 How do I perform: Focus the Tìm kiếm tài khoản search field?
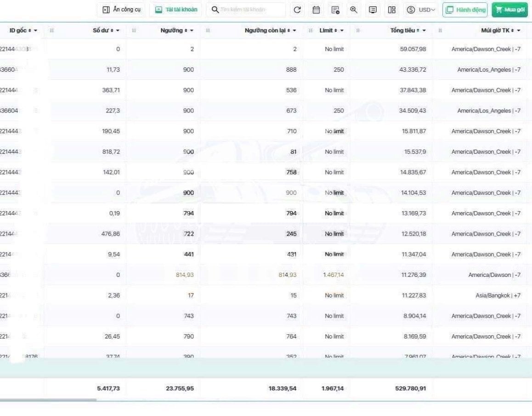pos(246,10)
